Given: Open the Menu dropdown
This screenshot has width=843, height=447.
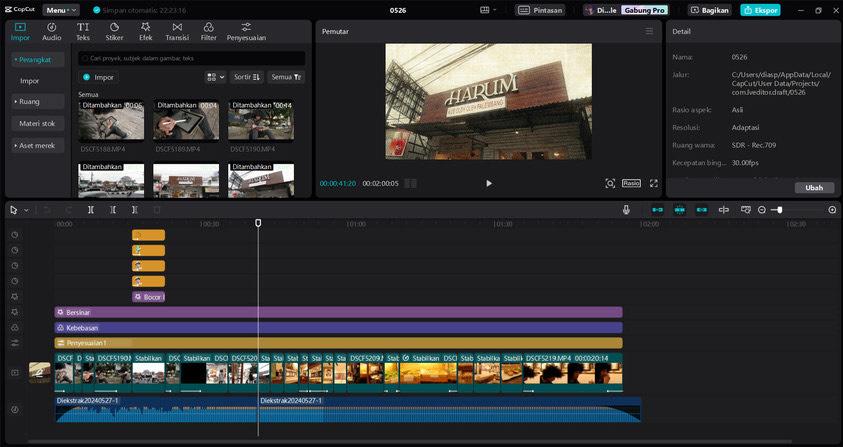Looking at the screenshot, I should click(x=60, y=10).
